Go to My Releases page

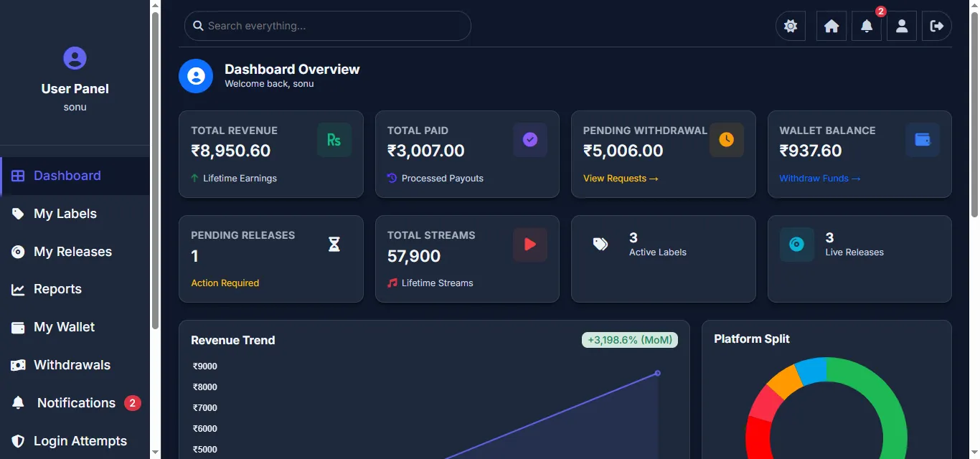pos(75,252)
